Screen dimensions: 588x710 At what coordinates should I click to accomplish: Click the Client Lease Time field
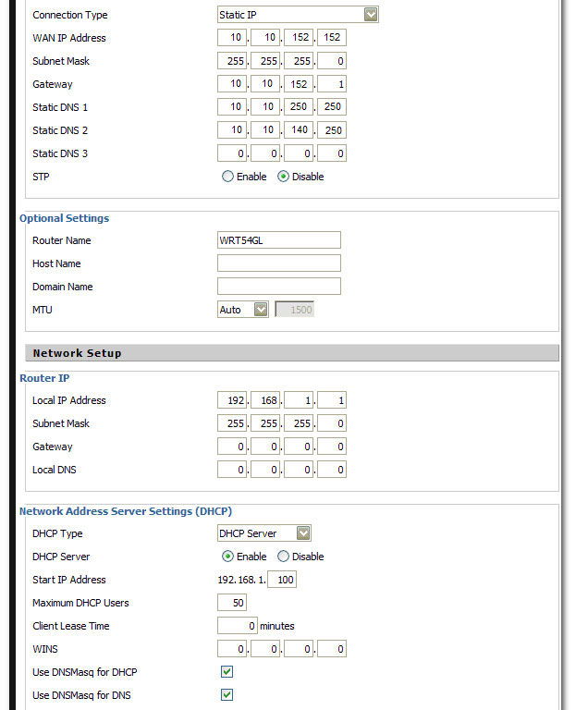coord(238,626)
